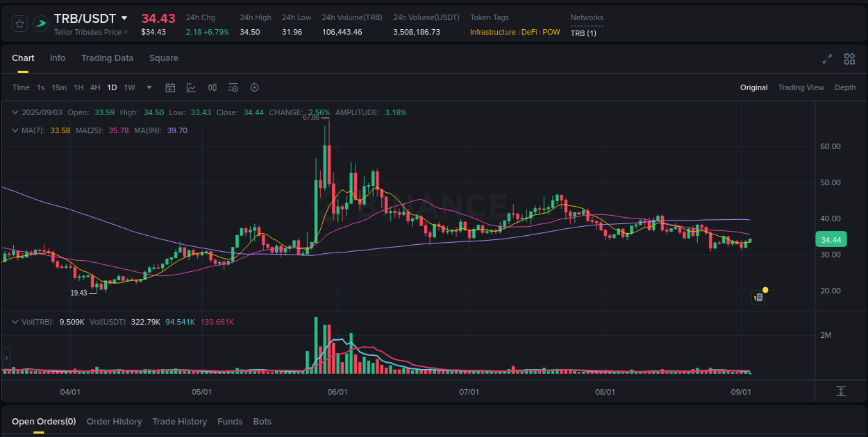Favorite TRB/USDT using the star icon
The height and width of the screenshot is (437, 868).
pyautogui.click(x=19, y=23)
